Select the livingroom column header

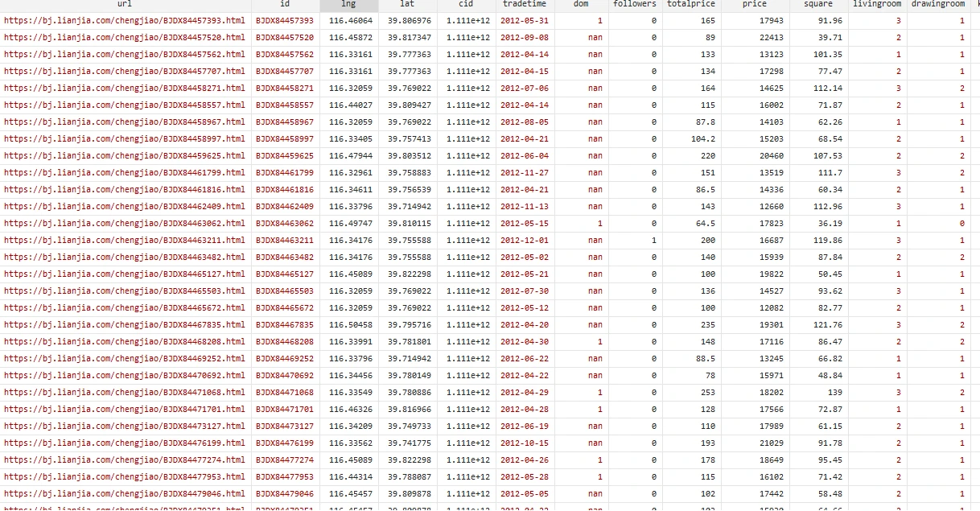pyautogui.click(x=878, y=4)
